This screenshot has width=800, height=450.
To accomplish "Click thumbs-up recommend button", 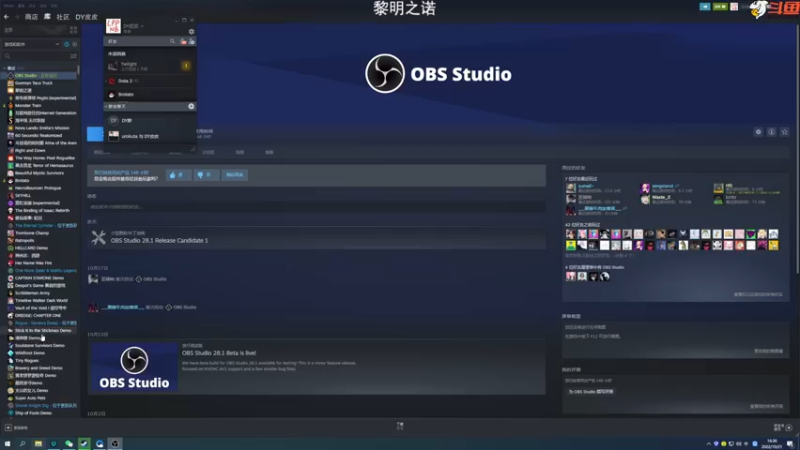I will [179, 175].
